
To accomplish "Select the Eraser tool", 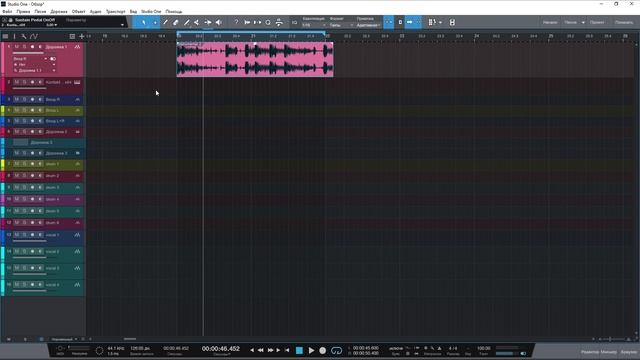I will [176, 22].
